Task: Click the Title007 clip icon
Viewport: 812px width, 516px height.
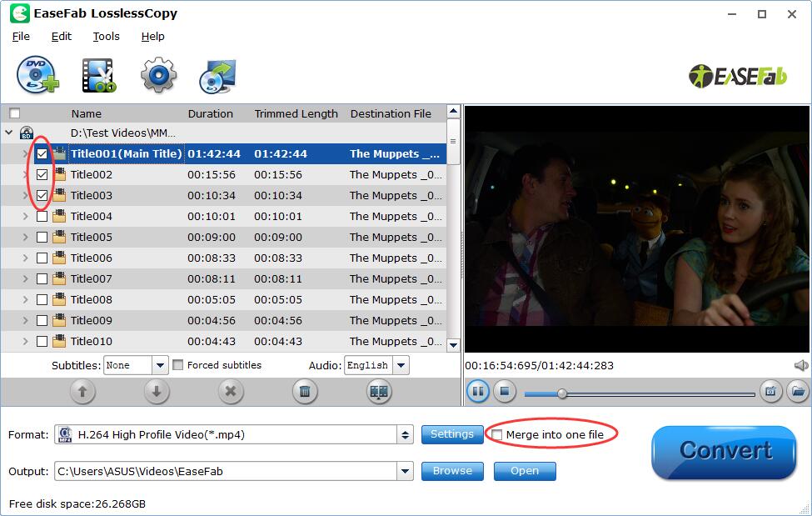Action: tap(60, 278)
